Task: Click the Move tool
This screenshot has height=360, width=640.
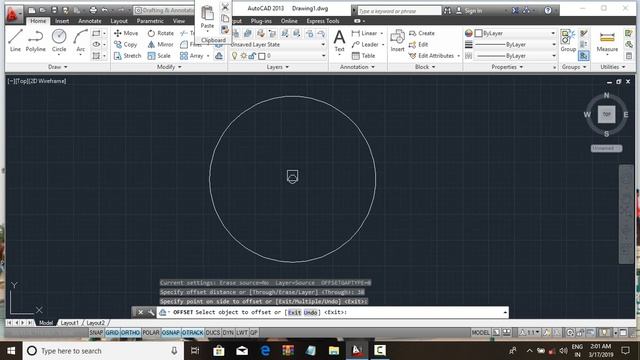Action: click(x=126, y=33)
